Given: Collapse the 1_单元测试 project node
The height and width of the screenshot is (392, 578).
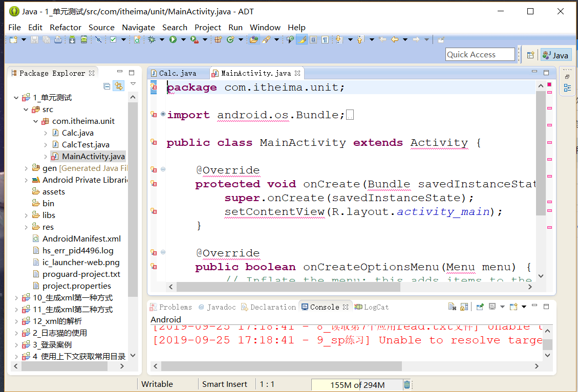Looking at the screenshot, I should [16, 98].
